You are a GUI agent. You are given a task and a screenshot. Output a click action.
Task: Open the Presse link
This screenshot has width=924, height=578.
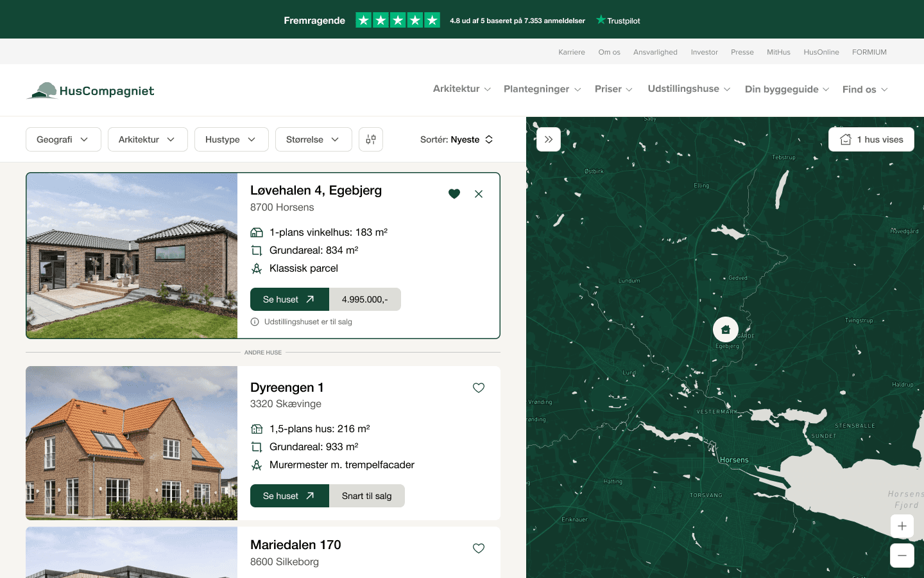[x=742, y=52]
